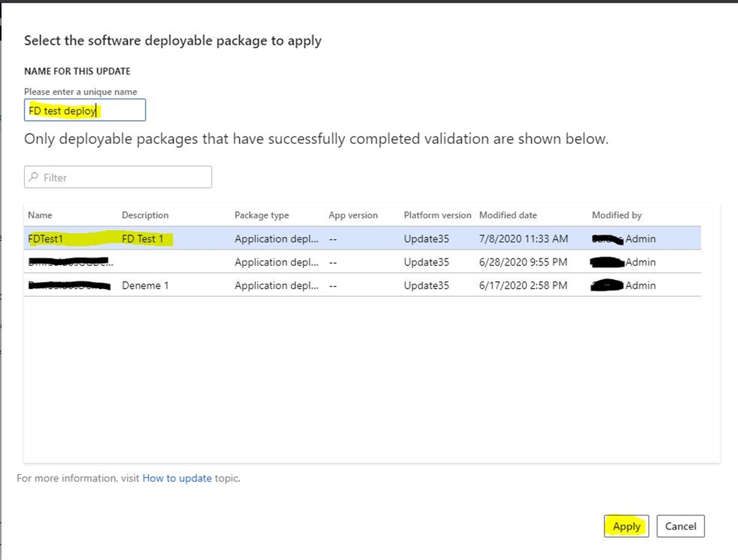738x560 pixels.
Task: Focus the Filter search box
Action: [118, 177]
